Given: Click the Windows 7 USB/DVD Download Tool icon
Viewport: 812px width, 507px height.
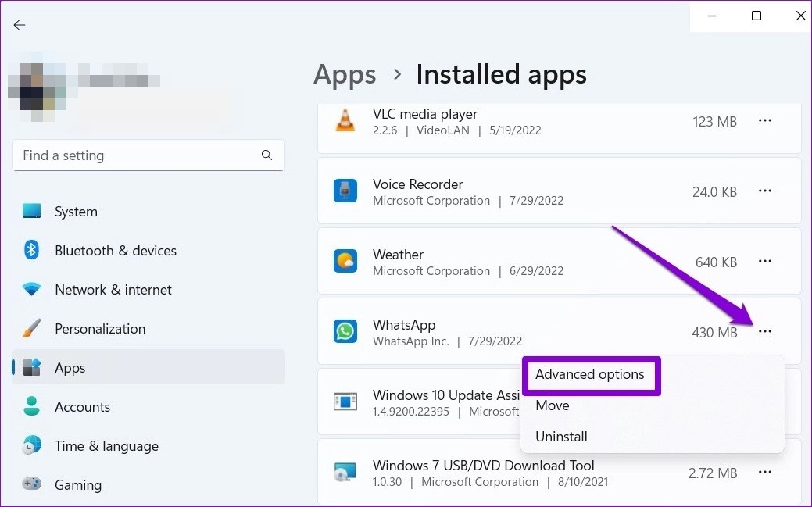Looking at the screenshot, I should 345,472.
